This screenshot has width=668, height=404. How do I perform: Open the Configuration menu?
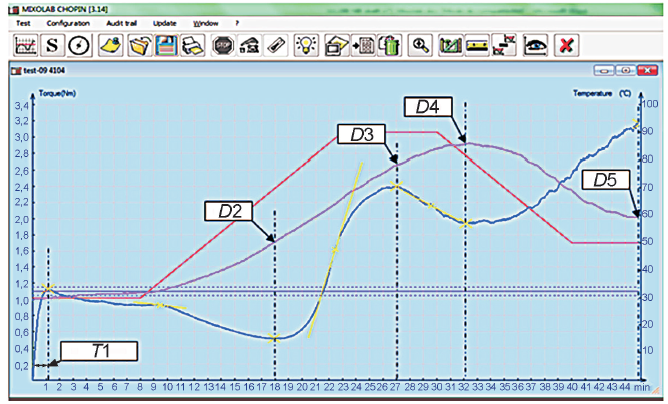coord(67,22)
